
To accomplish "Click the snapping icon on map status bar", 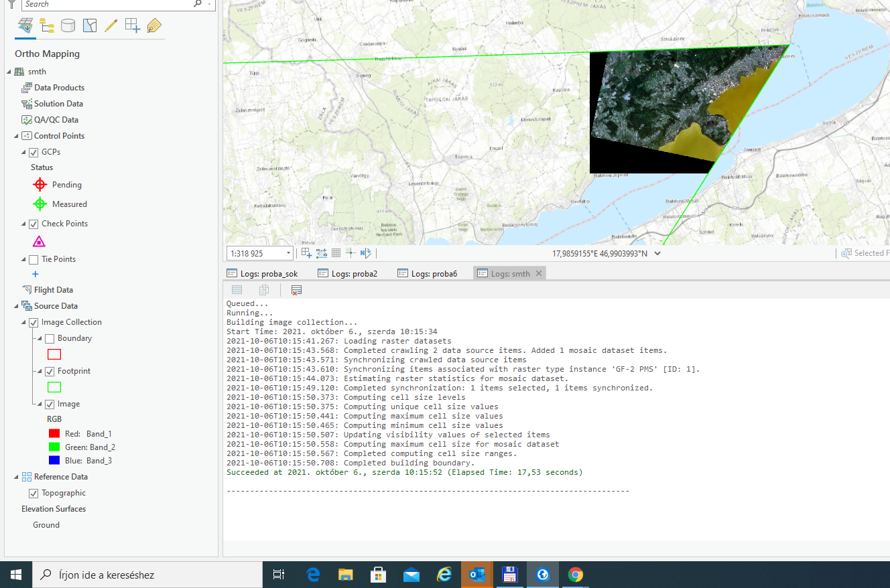I will click(306, 253).
